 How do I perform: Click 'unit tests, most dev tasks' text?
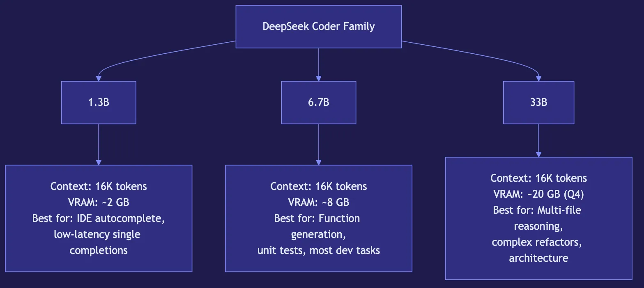(318, 250)
